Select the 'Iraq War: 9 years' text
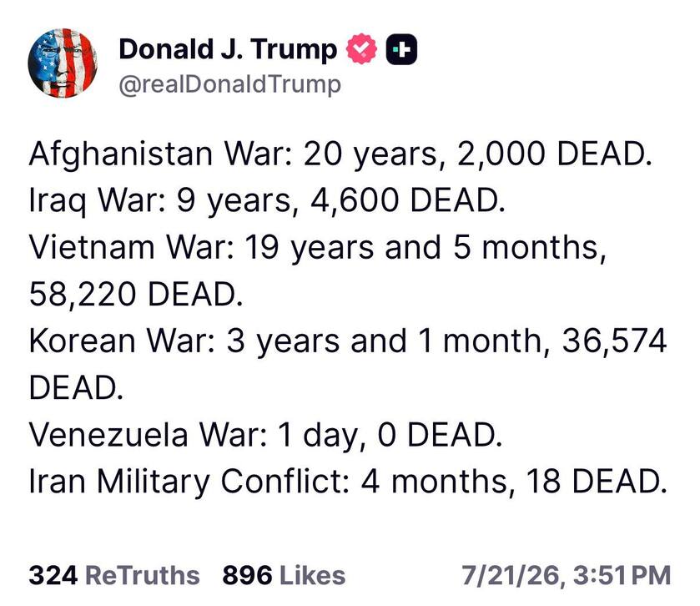This screenshot has height=606, width=700. tap(160, 201)
